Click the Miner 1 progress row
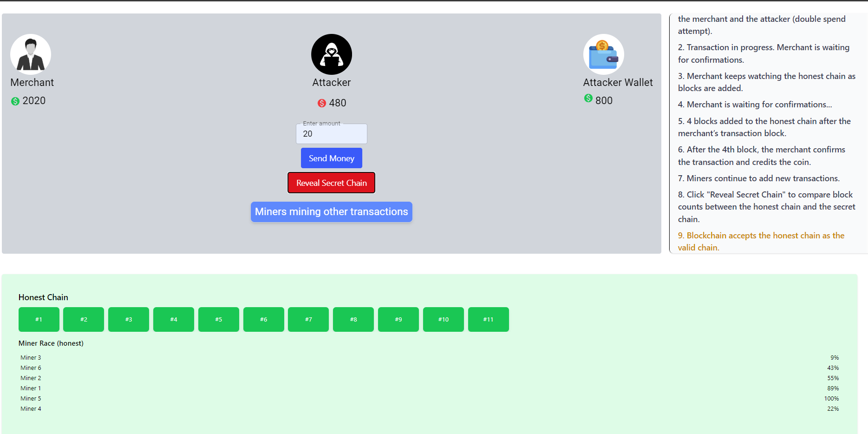This screenshot has width=868, height=434. [429, 388]
